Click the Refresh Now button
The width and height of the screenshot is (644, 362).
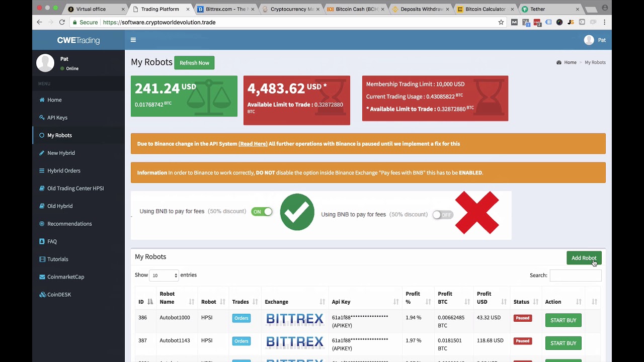click(194, 63)
